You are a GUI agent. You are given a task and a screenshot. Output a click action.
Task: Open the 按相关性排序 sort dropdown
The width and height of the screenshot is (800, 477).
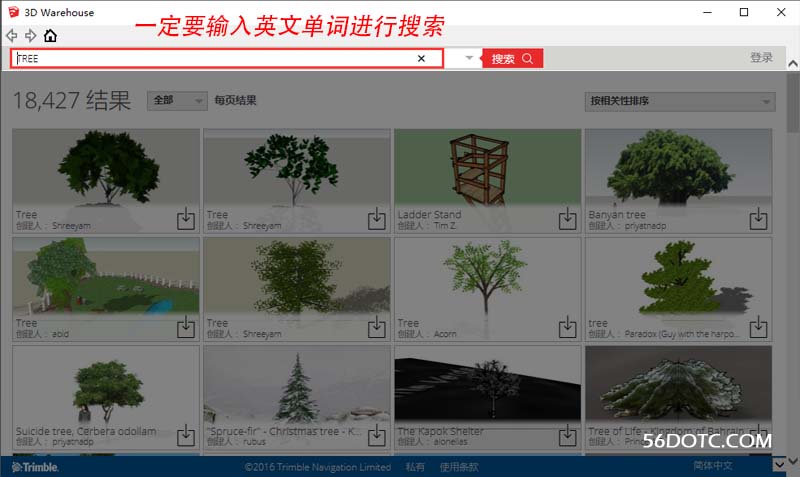(680, 101)
